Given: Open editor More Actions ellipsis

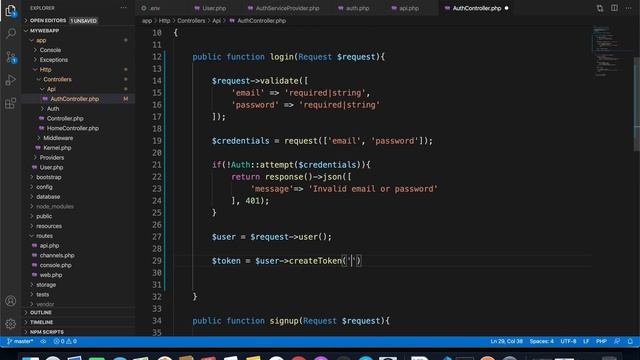Looking at the screenshot, I should tap(629, 8).
